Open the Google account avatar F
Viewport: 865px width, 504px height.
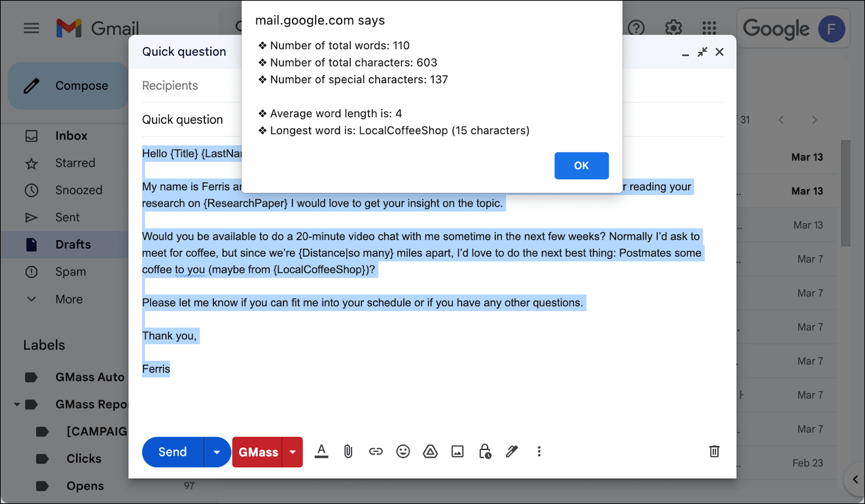pos(831,29)
